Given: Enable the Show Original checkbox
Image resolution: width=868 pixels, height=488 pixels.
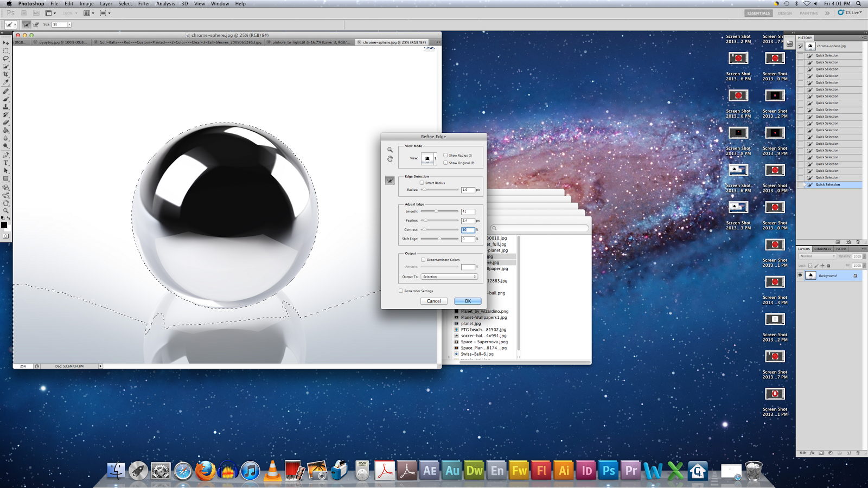Looking at the screenshot, I should pyautogui.click(x=445, y=163).
